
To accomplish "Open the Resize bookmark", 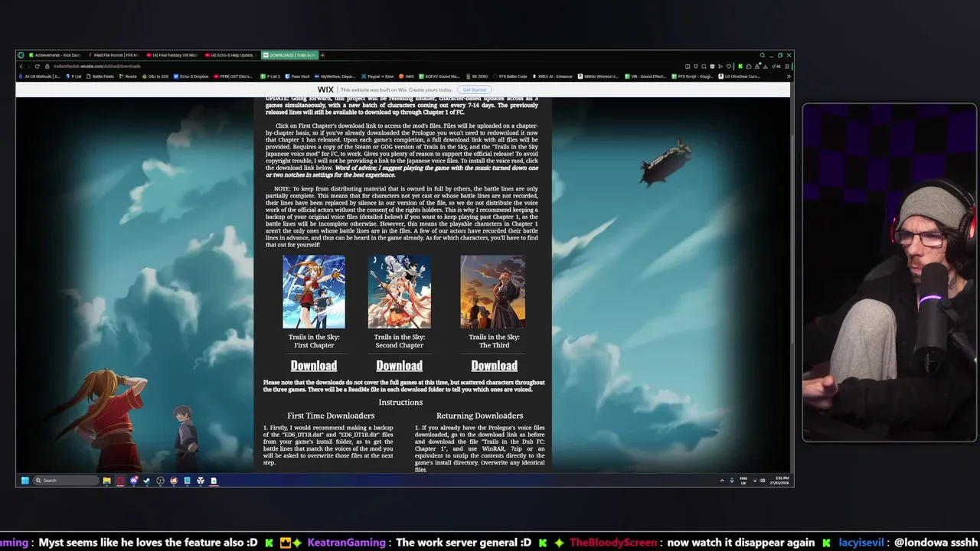I will (127, 77).
